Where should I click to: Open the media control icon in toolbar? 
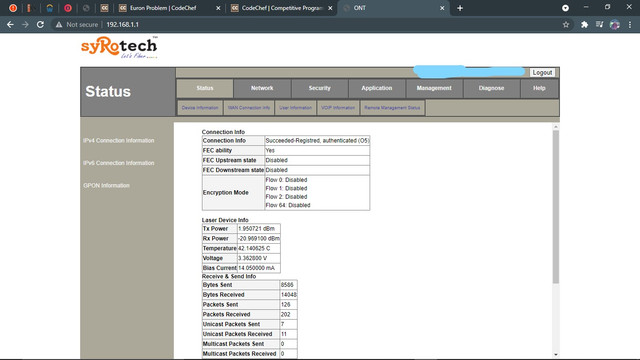pyautogui.click(x=599, y=24)
